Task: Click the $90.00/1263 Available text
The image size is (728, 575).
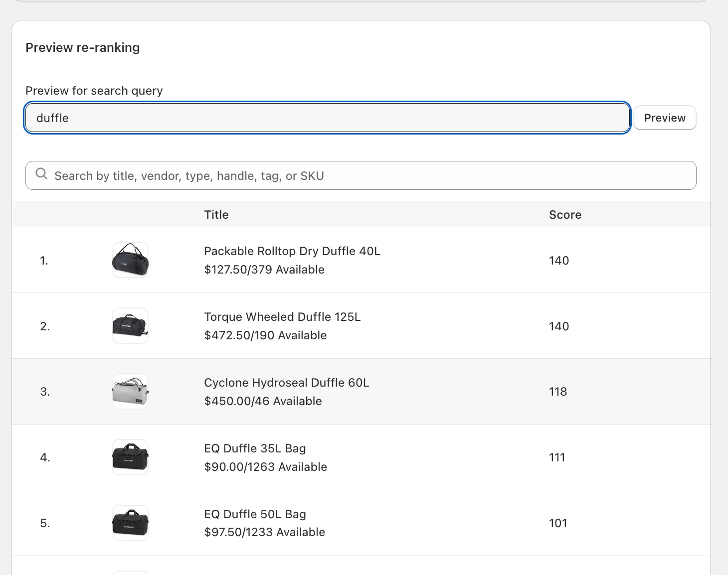Action: pyautogui.click(x=266, y=467)
